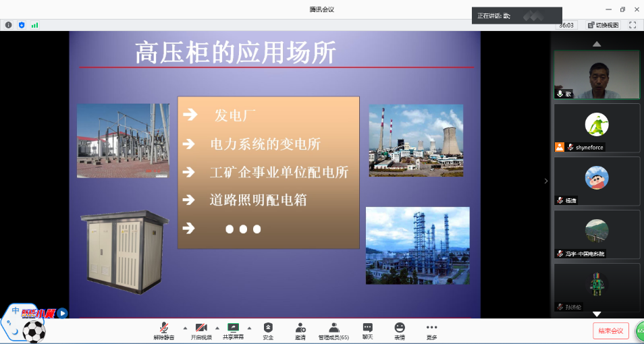Click the meeting info icon at top left
This screenshot has height=344, width=644.
tap(9, 25)
